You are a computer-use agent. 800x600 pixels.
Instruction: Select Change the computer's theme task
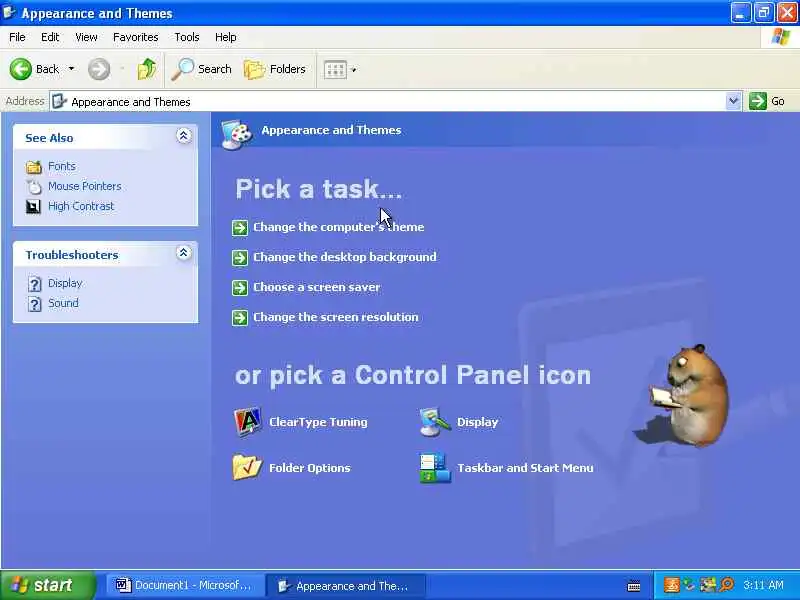tap(339, 227)
